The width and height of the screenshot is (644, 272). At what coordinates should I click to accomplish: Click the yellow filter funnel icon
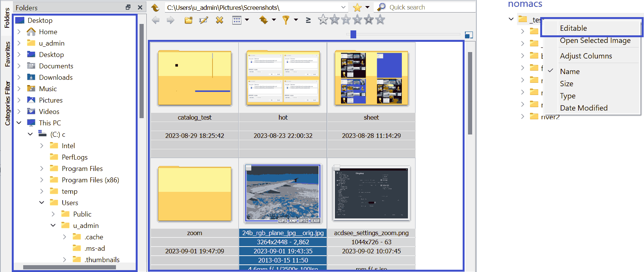pyautogui.click(x=286, y=20)
